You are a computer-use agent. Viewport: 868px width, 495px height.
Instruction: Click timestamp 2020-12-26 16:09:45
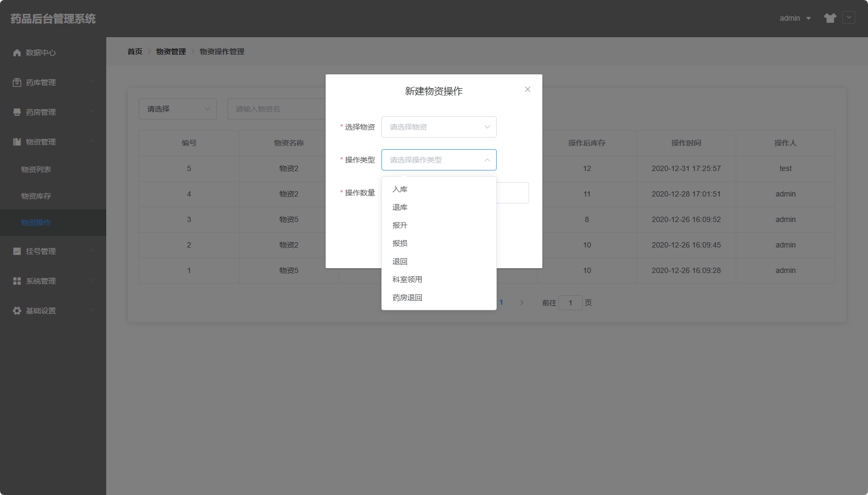pos(686,245)
